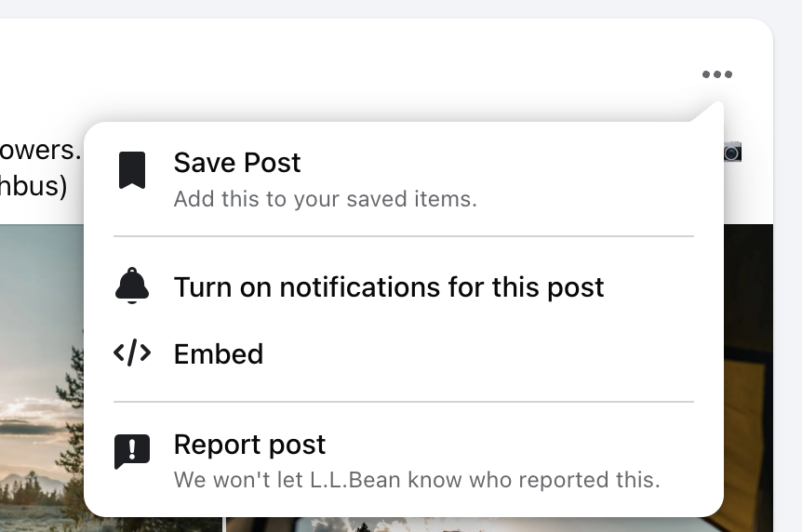Screen dimensions: 802x532
Task: Choose Turn on notifications for this post
Action: pyautogui.click(x=404, y=286)
